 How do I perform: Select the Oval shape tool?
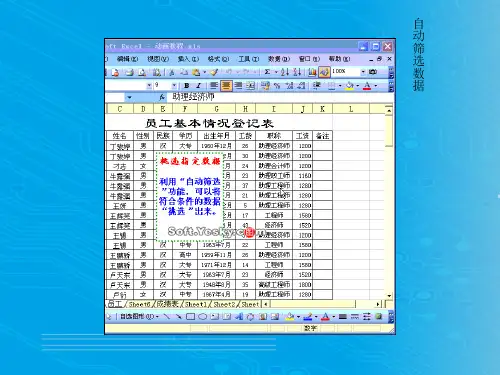203,316
